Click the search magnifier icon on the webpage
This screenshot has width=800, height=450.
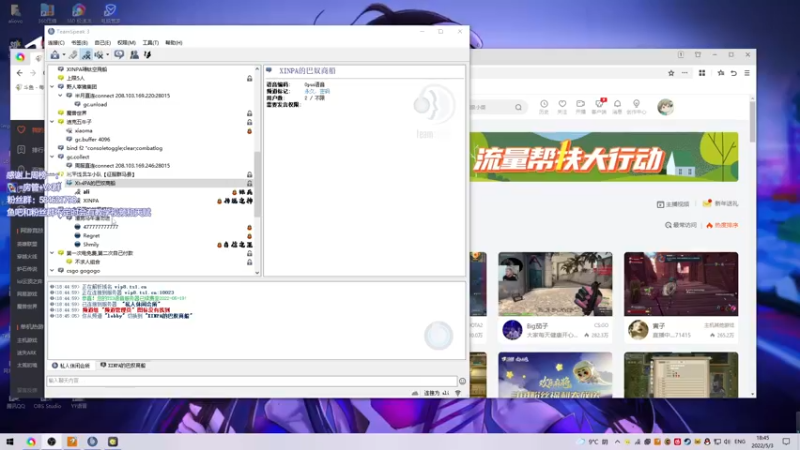click(x=518, y=107)
